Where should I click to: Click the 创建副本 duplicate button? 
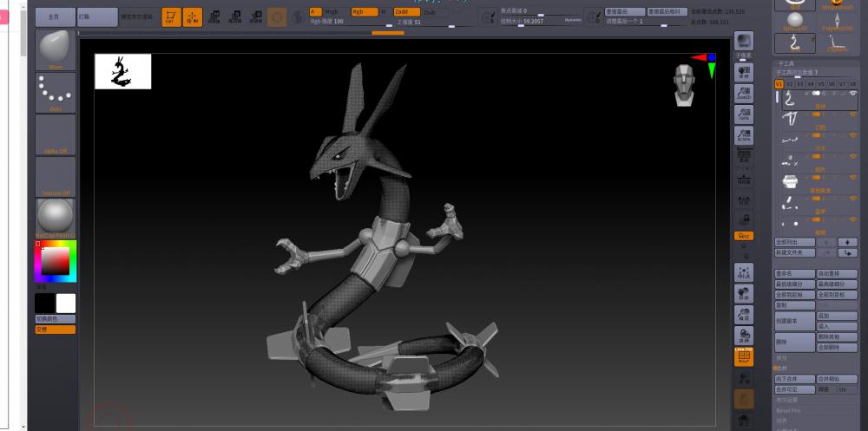coord(795,321)
